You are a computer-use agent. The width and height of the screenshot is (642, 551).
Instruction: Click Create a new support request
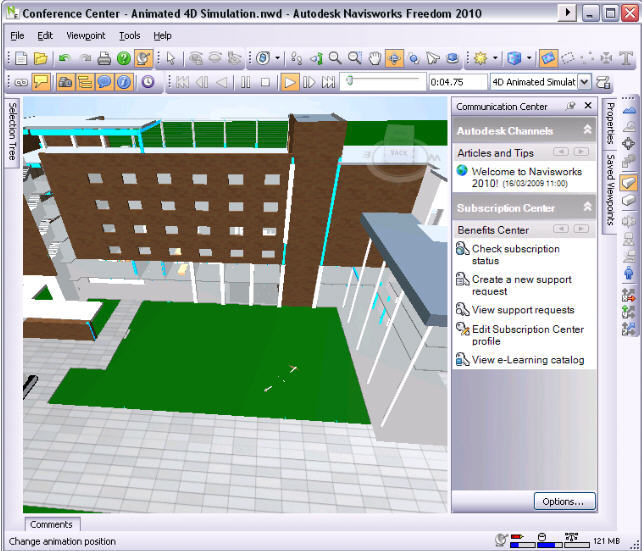(521, 285)
